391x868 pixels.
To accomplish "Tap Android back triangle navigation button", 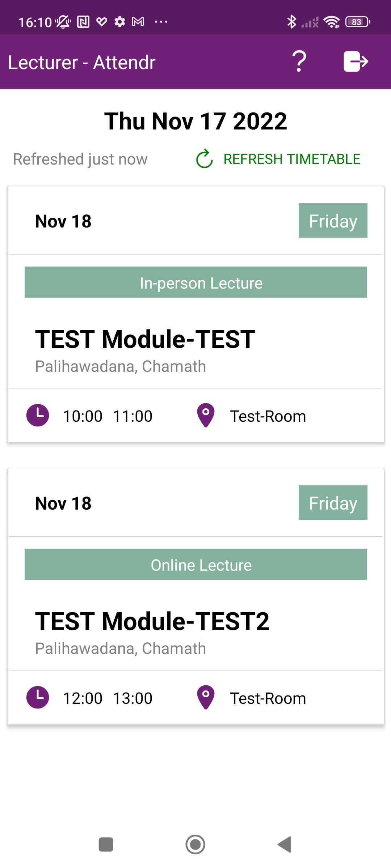I will tap(285, 844).
